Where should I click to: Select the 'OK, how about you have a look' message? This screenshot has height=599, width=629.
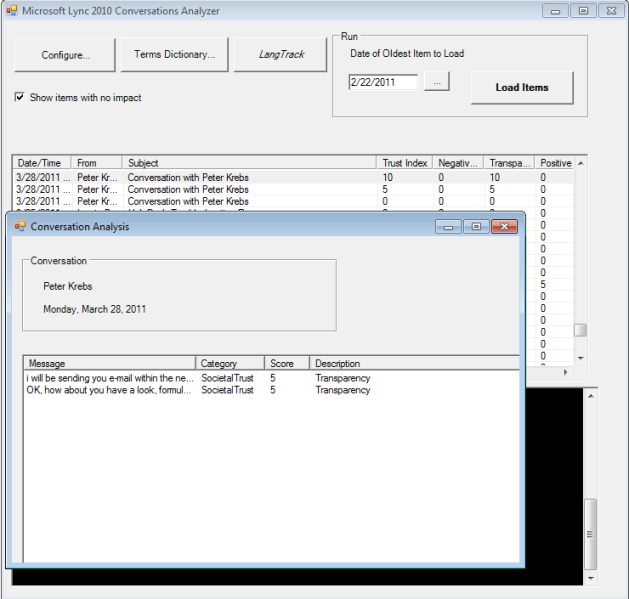[110, 390]
